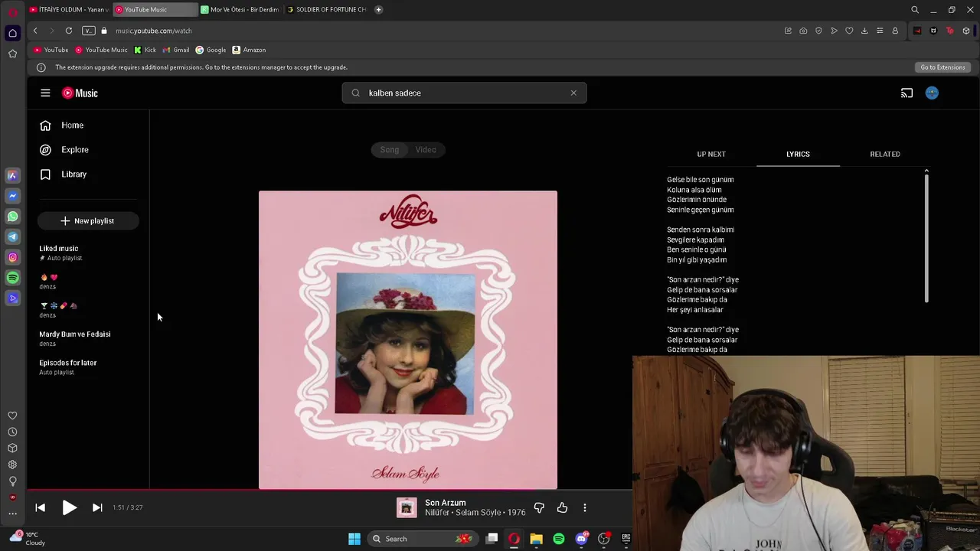Open Telegram in the Opera sidebar

(12, 237)
